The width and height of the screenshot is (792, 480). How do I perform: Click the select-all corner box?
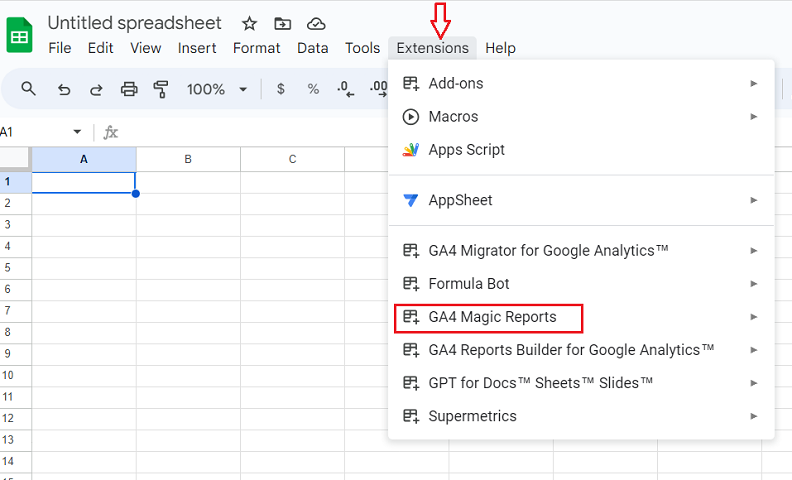click(x=15, y=158)
